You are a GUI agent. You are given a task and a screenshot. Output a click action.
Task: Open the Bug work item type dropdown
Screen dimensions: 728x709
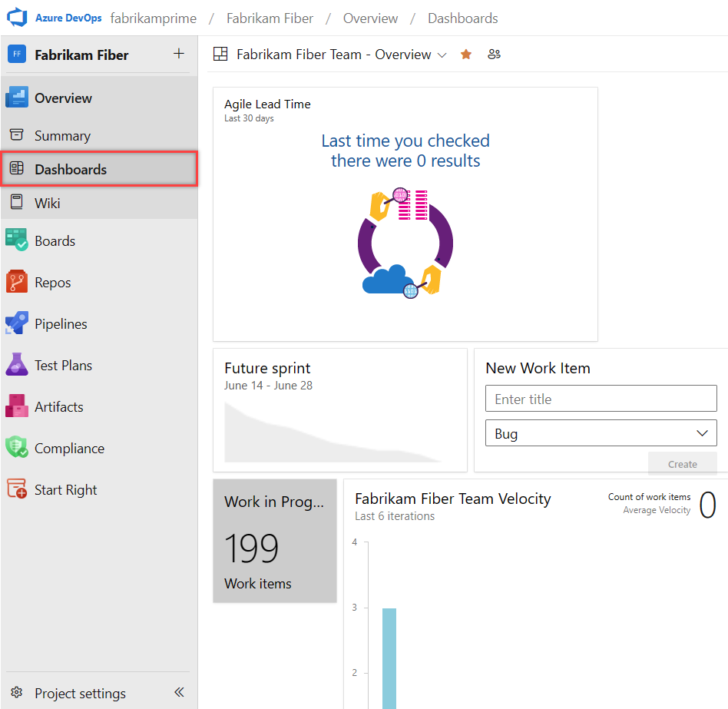tap(601, 433)
